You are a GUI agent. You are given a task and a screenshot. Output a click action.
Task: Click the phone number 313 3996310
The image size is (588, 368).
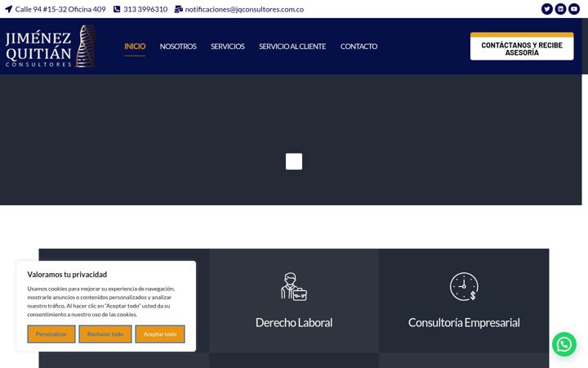coord(145,9)
